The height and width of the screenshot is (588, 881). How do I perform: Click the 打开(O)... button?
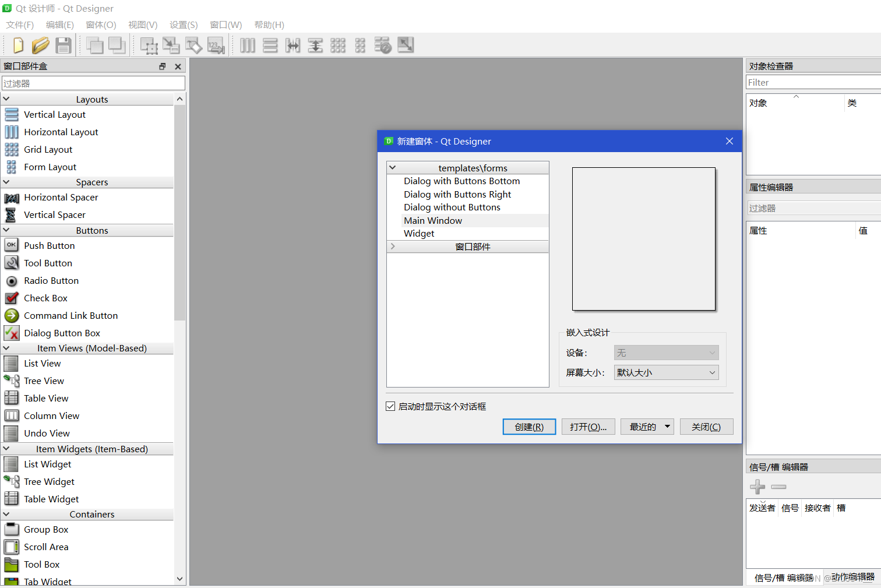(588, 427)
